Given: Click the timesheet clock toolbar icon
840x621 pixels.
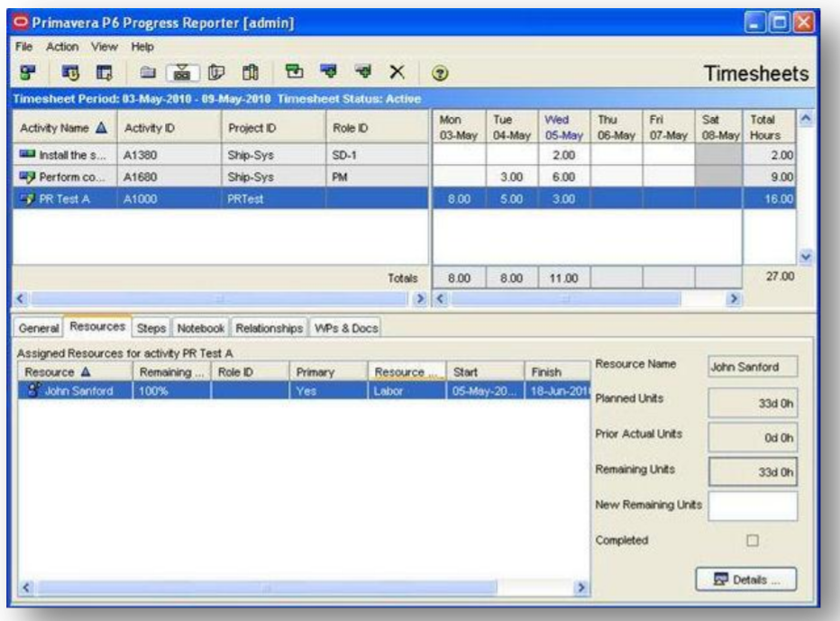Looking at the screenshot, I should click(x=70, y=72).
